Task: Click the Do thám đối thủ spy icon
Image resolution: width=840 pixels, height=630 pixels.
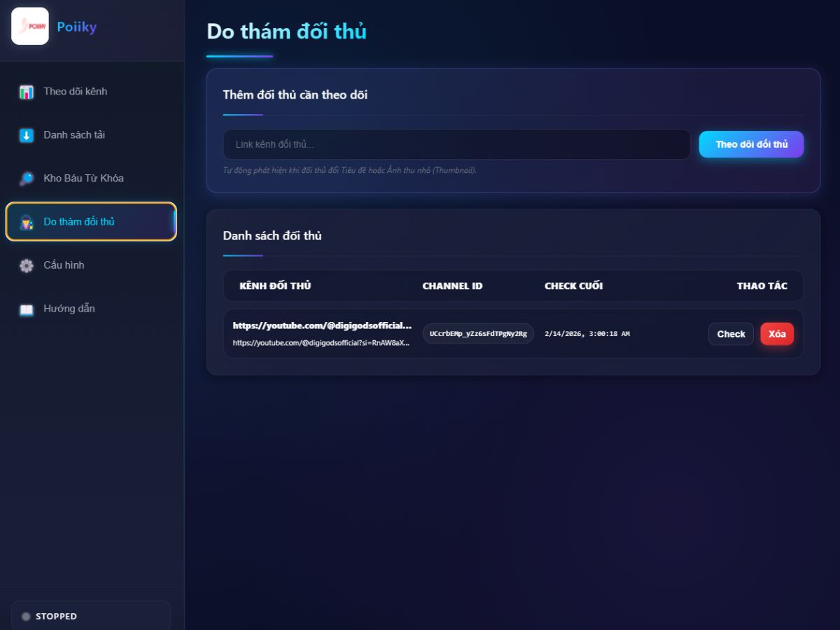Action: [x=26, y=221]
